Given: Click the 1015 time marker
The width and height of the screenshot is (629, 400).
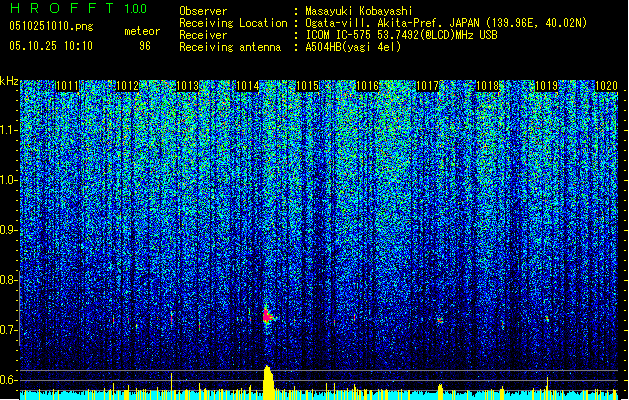Looking at the screenshot, I should point(307,86).
